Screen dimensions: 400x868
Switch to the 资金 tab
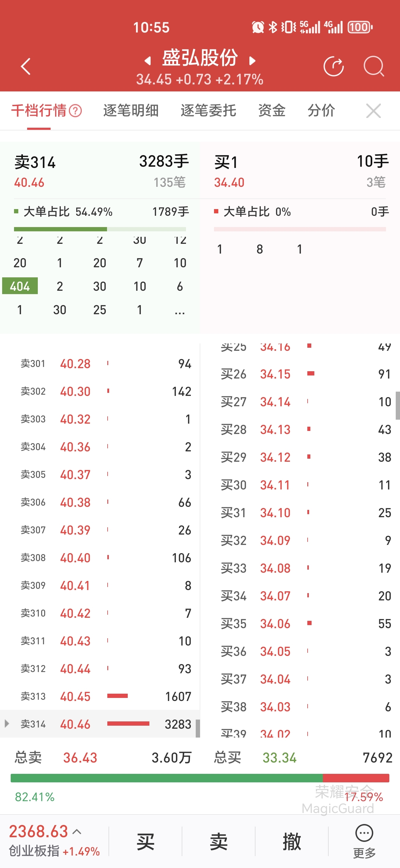pos(272,111)
